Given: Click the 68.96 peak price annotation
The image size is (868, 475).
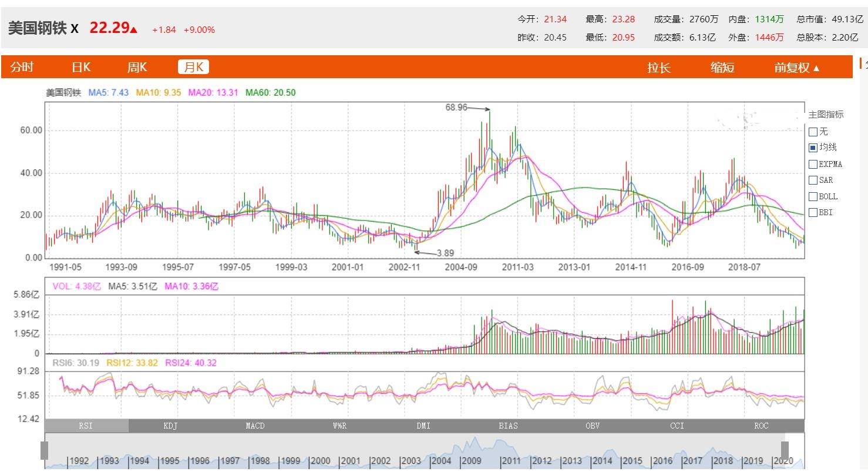Looking at the screenshot, I should (x=456, y=107).
